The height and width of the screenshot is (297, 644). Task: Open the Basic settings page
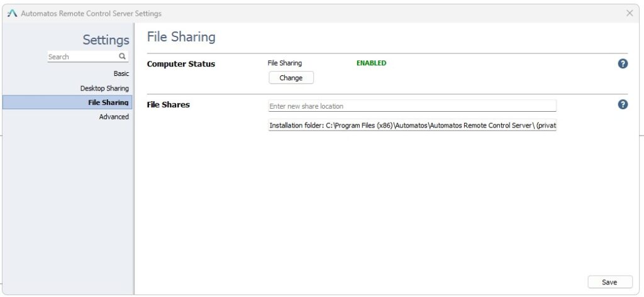click(x=121, y=73)
